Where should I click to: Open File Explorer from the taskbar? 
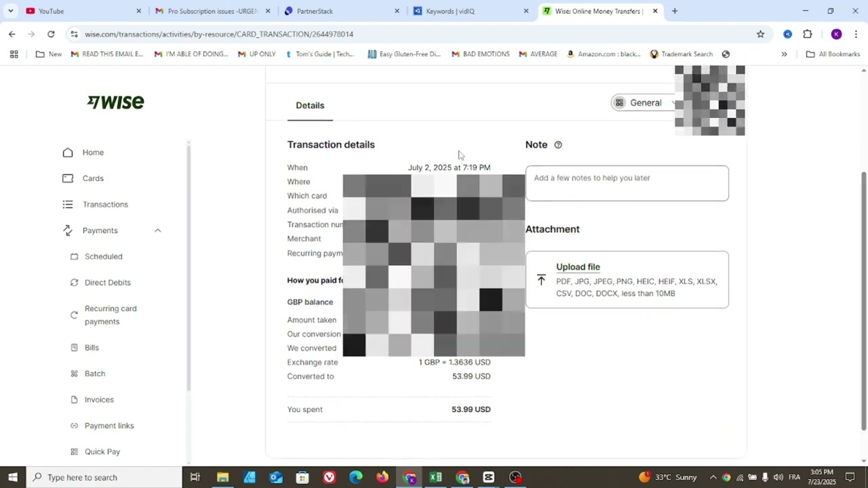[222, 477]
